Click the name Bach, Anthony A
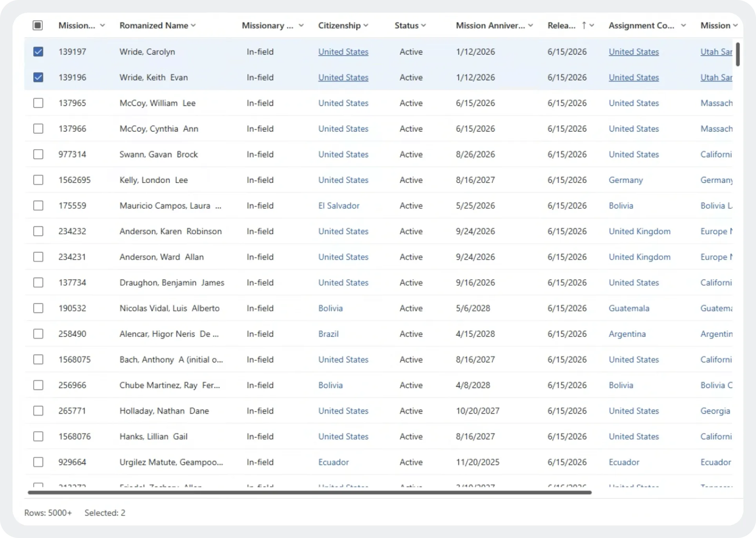Viewport: 756px width, 538px height. click(x=171, y=359)
